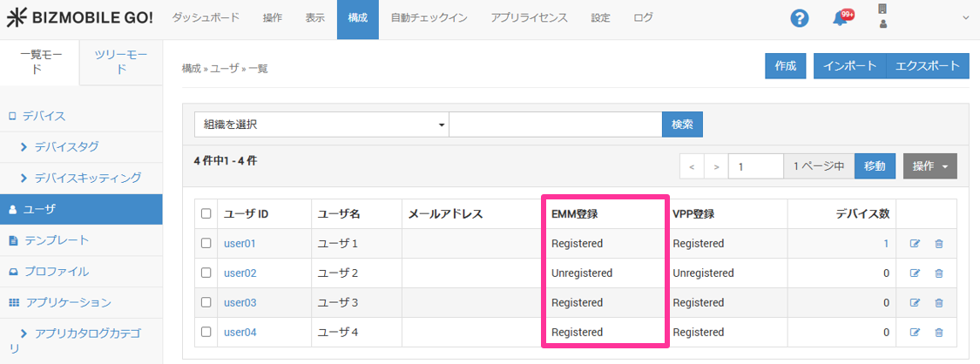Viewport: 980px width, 364px height.
Task: Delete user04 using its trash icon
Action: pos(938,333)
